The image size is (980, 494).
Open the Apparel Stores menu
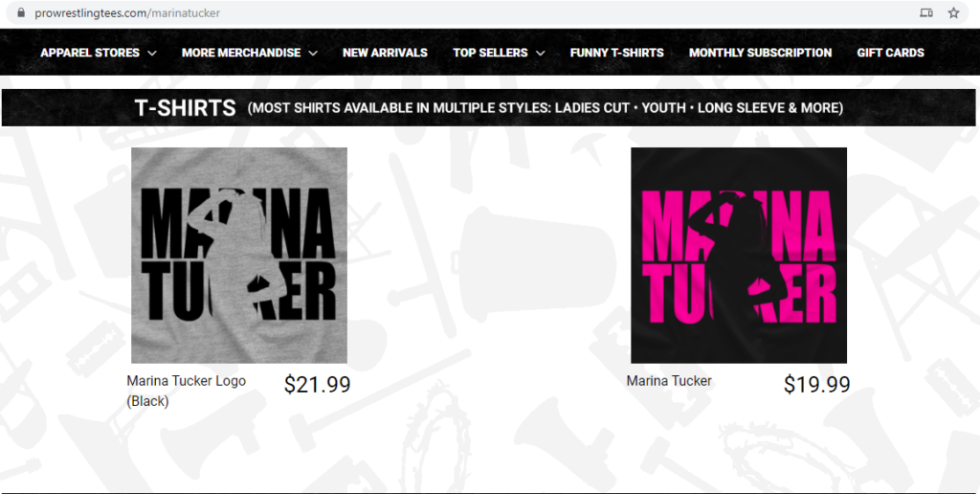pos(90,53)
